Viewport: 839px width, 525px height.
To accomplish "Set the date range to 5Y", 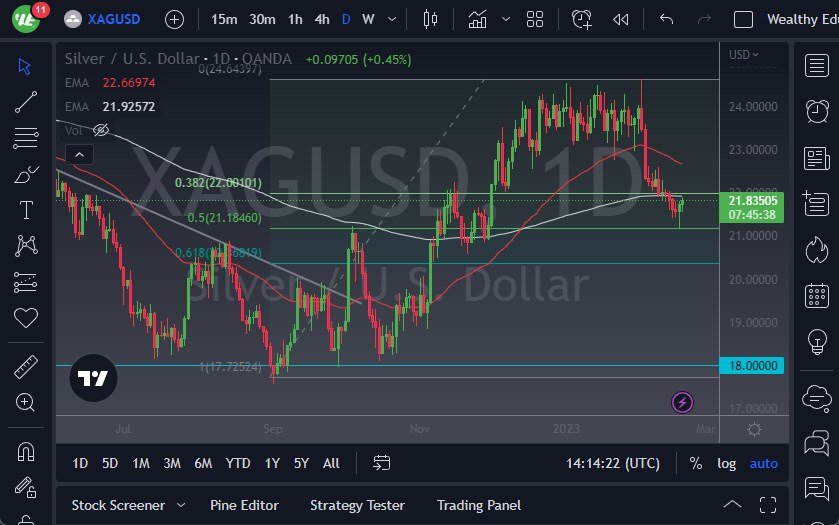I will [301, 463].
